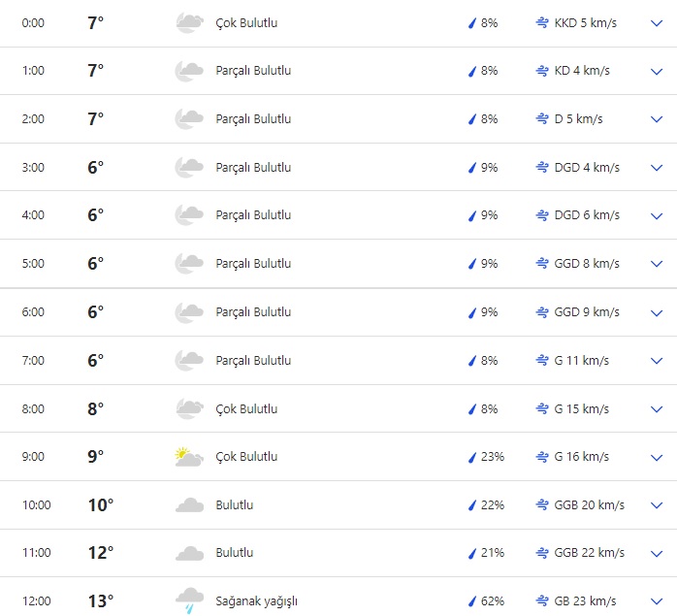Click the raindrop icon next to 23%
This screenshot has width=677, height=616.
click(x=472, y=457)
